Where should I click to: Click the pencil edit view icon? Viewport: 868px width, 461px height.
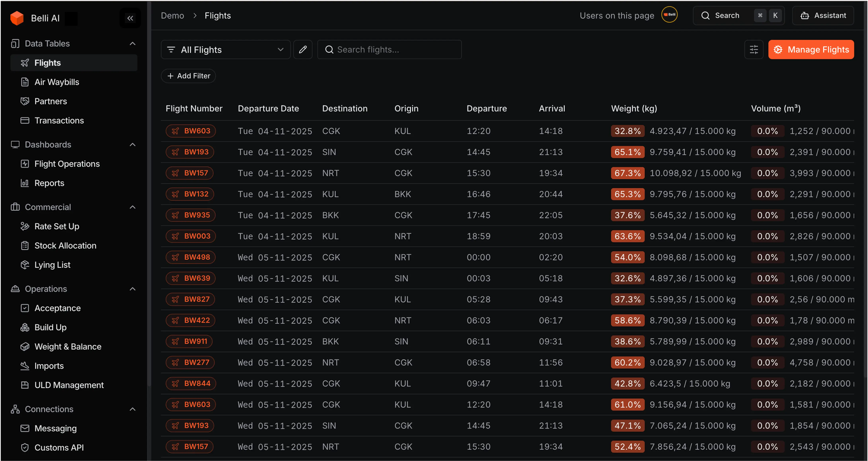pos(303,49)
